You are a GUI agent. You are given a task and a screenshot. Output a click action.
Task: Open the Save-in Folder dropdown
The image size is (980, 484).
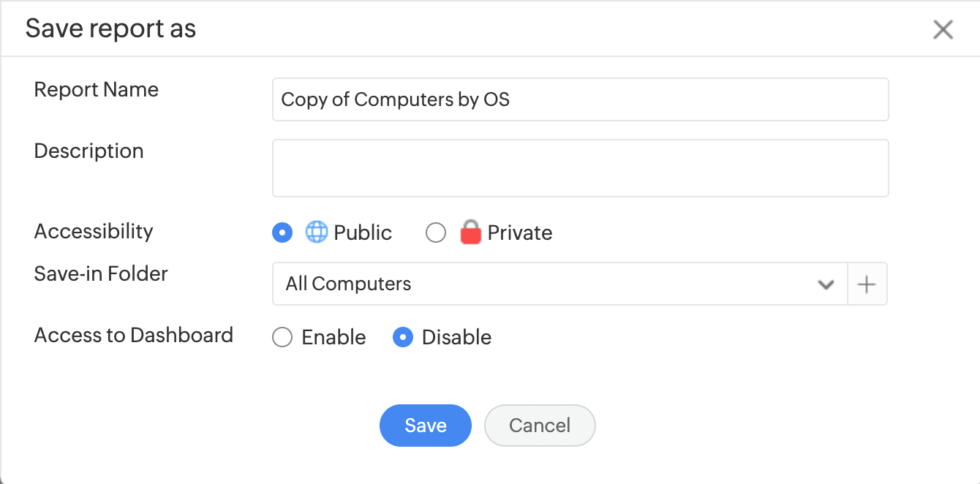coord(559,284)
